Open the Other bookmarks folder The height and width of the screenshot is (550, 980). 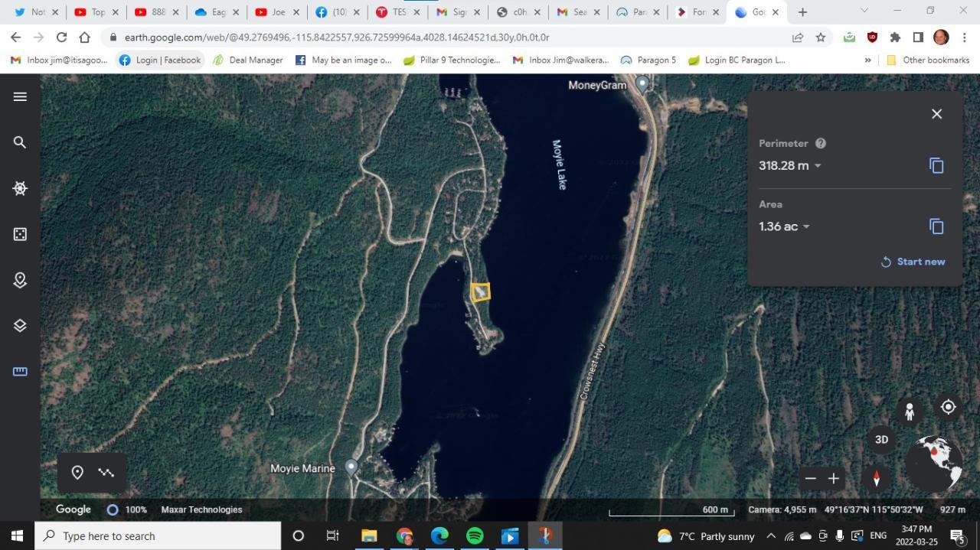pyautogui.click(x=927, y=60)
